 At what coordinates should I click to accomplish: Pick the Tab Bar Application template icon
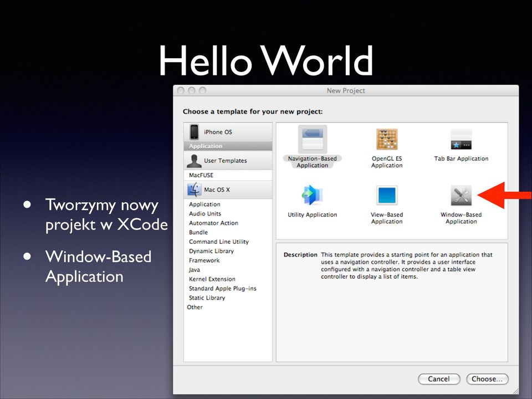(x=461, y=139)
